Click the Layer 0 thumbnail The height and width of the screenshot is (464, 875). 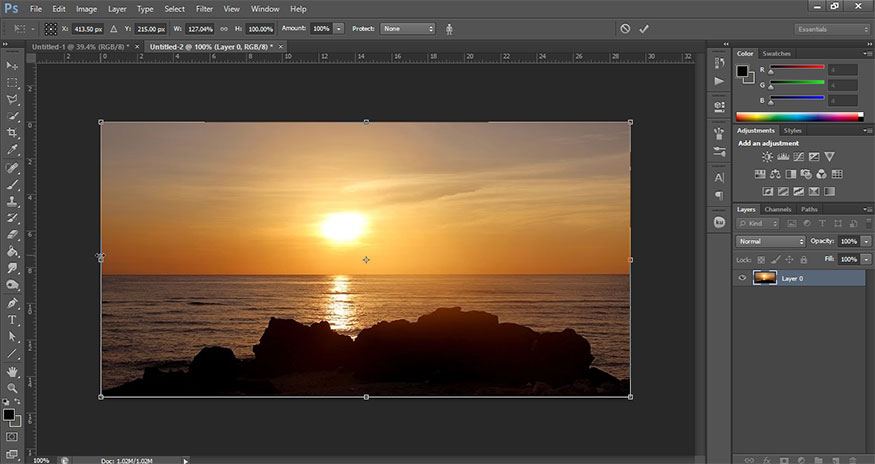(764, 279)
